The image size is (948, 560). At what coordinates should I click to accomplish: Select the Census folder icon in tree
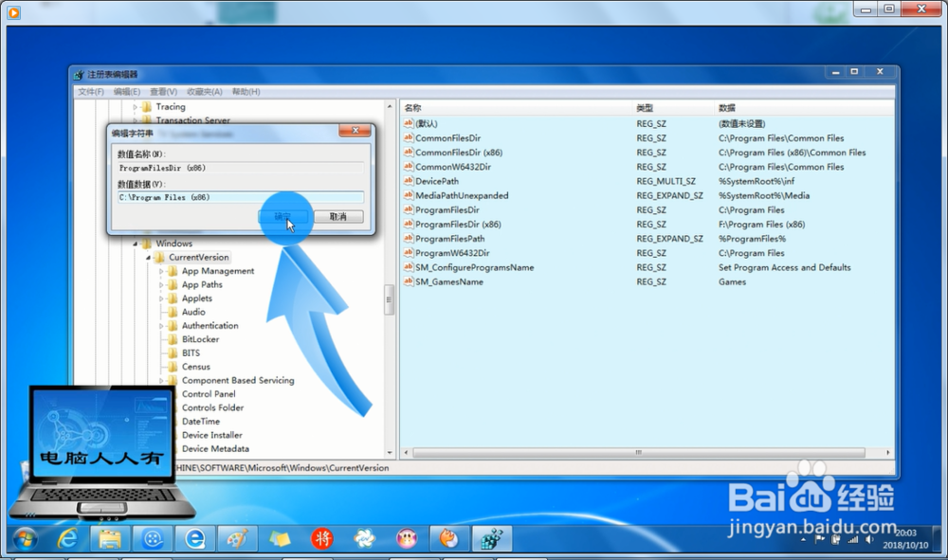[173, 367]
